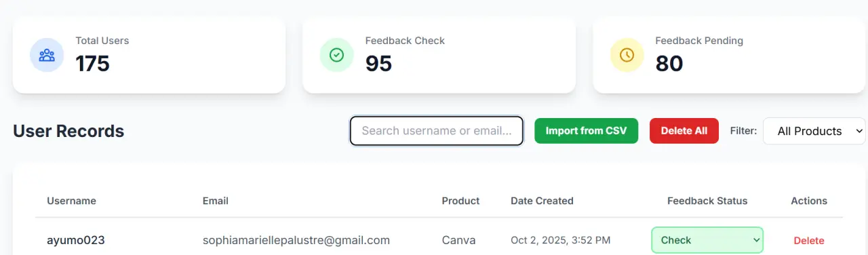Delete the ayumo023 user record
Viewport: 868px width, 255px height.
coord(809,241)
